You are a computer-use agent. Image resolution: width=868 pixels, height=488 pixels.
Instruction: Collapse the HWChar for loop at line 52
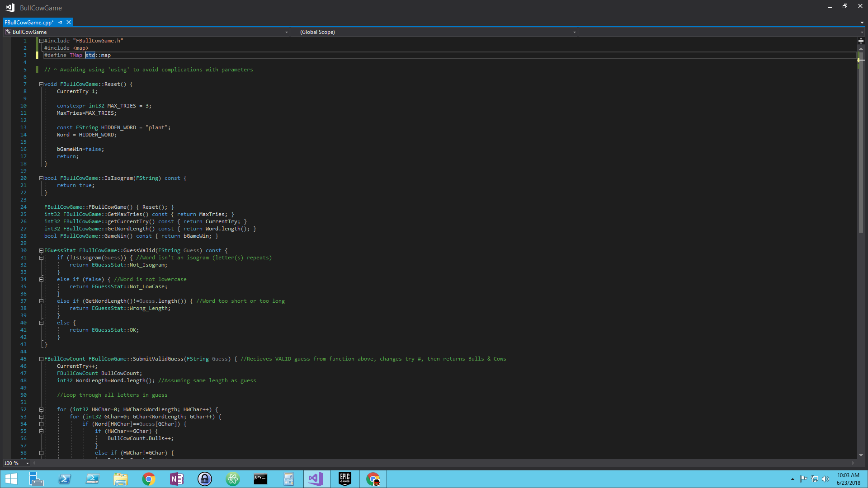coord(41,409)
